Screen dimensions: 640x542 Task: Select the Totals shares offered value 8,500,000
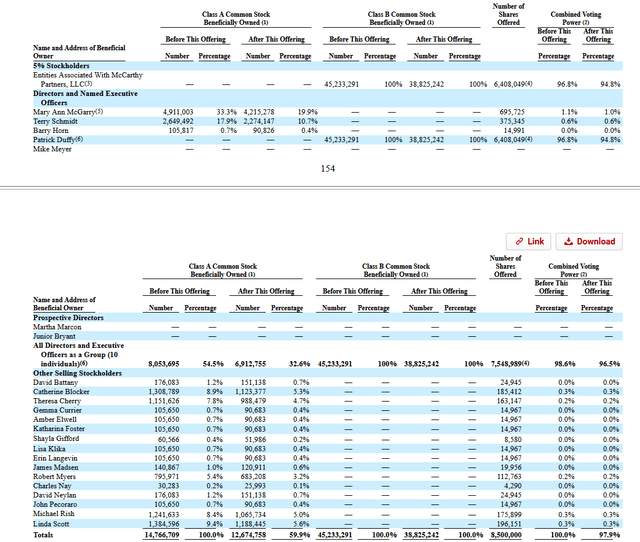coord(506,535)
